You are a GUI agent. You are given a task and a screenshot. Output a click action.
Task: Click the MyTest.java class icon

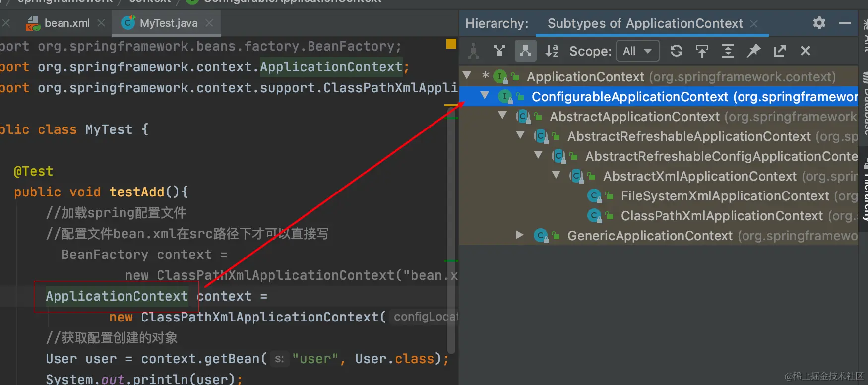pos(128,23)
